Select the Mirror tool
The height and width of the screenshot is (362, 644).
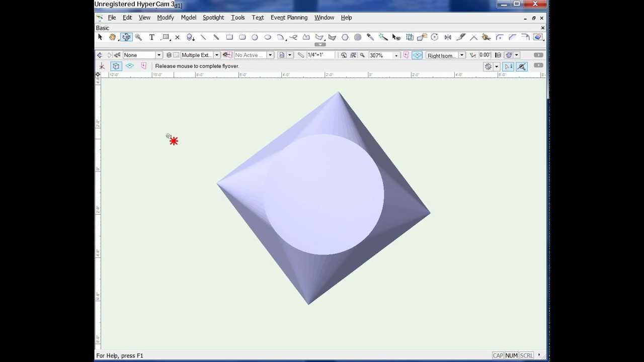[x=448, y=37]
